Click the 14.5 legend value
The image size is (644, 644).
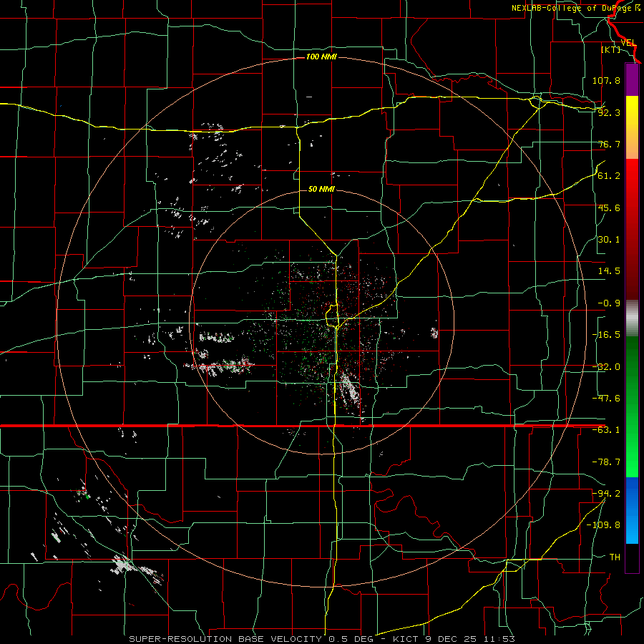click(609, 271)
